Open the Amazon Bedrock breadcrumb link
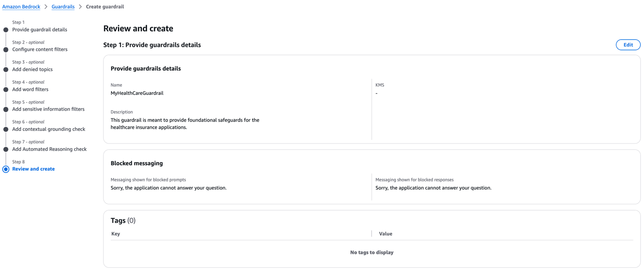The image size is (644, 275). point(21,6)
